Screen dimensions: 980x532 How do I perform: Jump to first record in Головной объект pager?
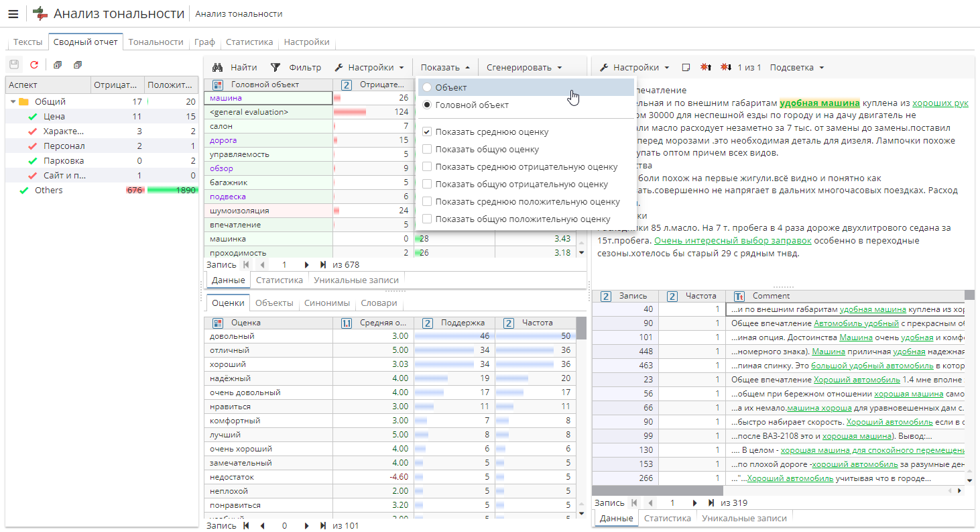coord(246,264)
